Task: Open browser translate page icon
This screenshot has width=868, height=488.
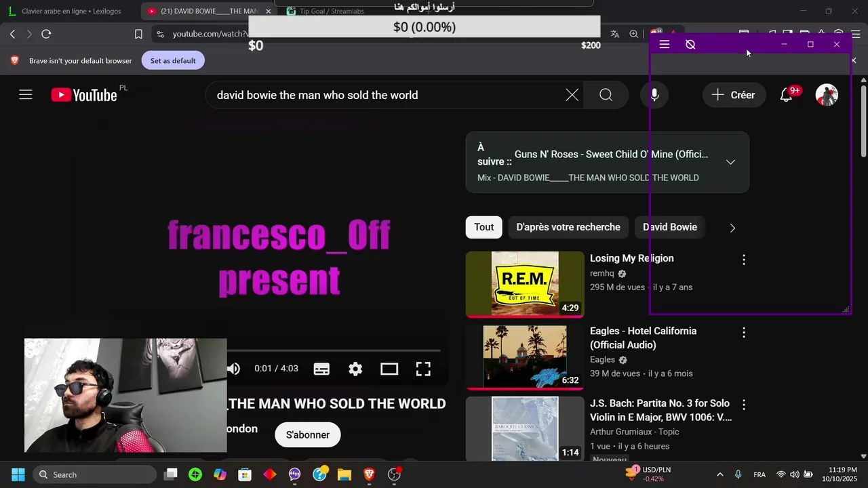Action: click(615, 34)
